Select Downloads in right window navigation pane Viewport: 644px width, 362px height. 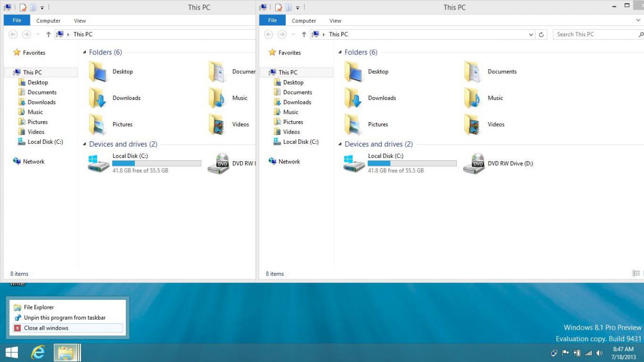pos(297,102)
